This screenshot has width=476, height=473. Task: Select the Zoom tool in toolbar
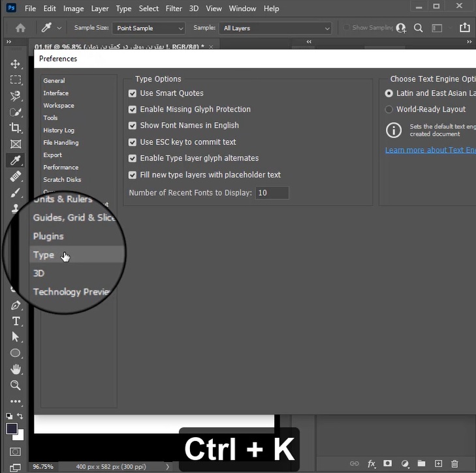pos(16,386)
